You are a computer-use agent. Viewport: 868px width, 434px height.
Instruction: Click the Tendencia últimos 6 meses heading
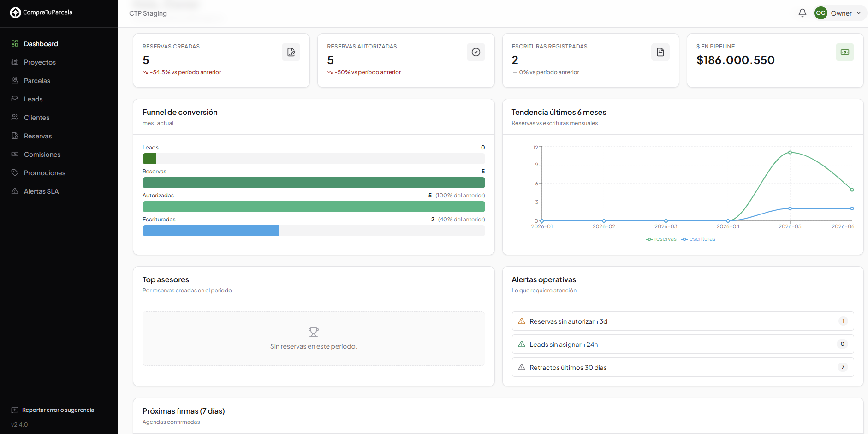[x=559, y=112]
